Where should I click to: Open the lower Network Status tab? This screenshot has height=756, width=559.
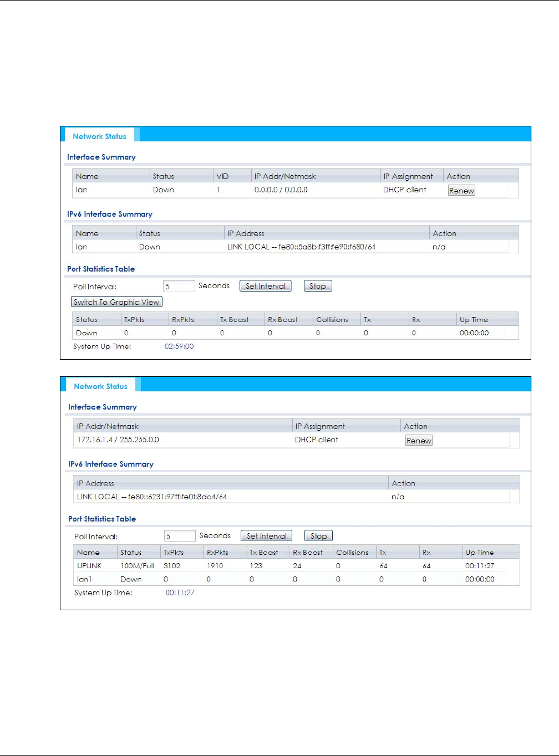pyautogui.click(x=101, y=386)
